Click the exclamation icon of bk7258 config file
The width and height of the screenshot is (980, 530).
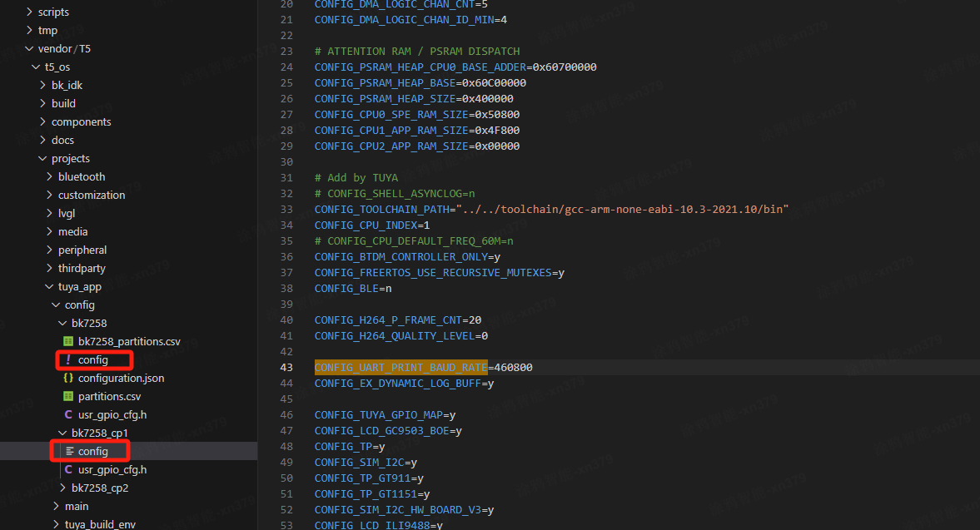pyautogui.click(x=68, y=360)
